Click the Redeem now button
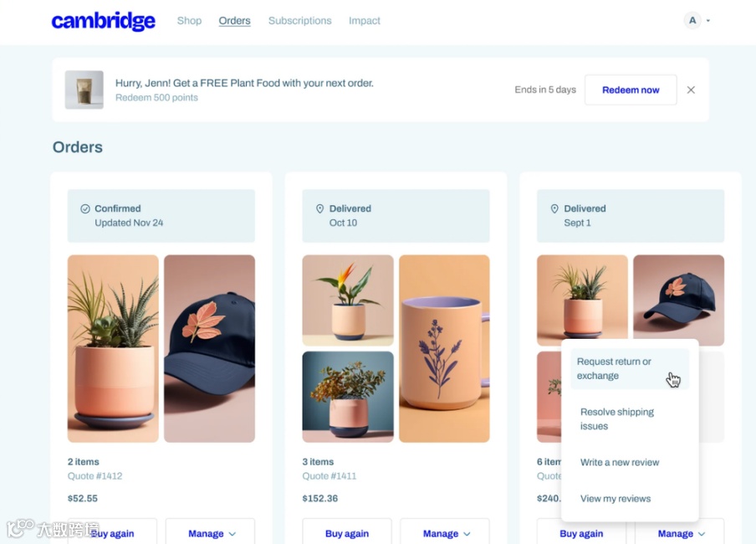The height and width of the screenshot is (544, 756). [631, 90]
